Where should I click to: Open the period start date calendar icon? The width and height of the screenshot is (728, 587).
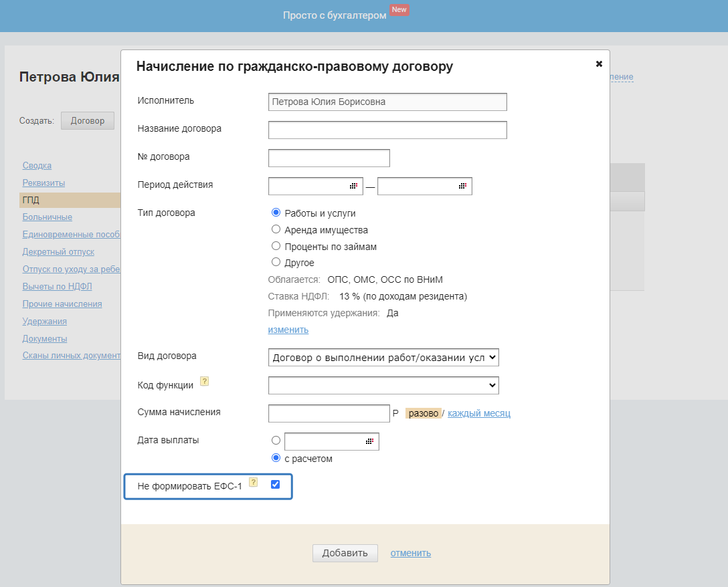pyautogui.click(x=353, y=186)
